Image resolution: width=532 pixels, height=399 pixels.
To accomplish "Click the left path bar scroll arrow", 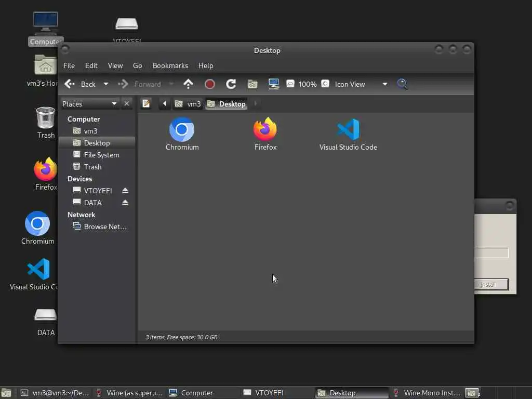I will pos(165,103).
